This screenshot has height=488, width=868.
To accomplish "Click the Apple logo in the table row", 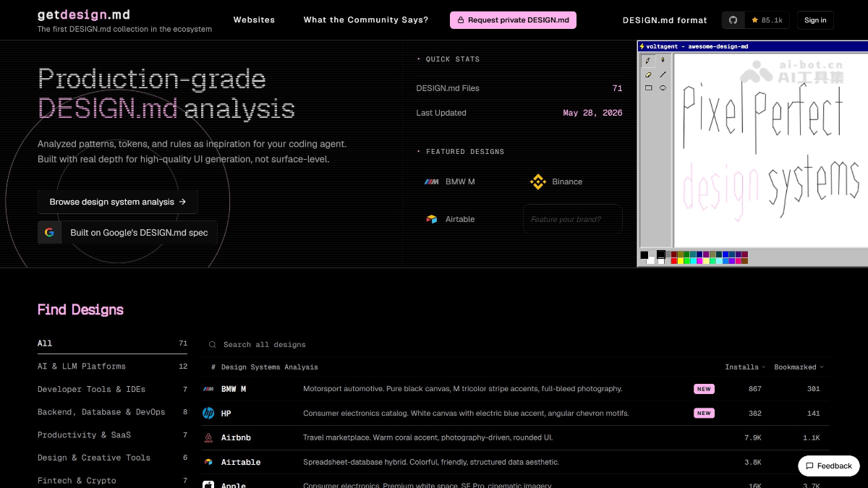I will point(208,485).
